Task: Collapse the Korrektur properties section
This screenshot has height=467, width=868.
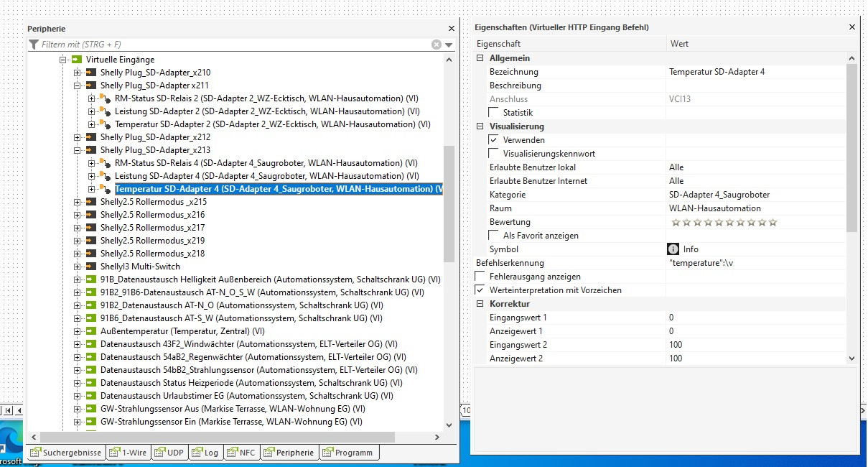Action: click(x=480, y=304)
